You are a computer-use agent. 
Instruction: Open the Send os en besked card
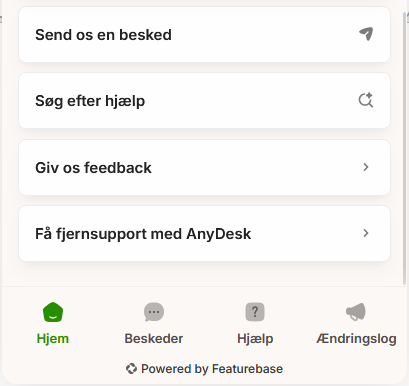tap(204, 34)
